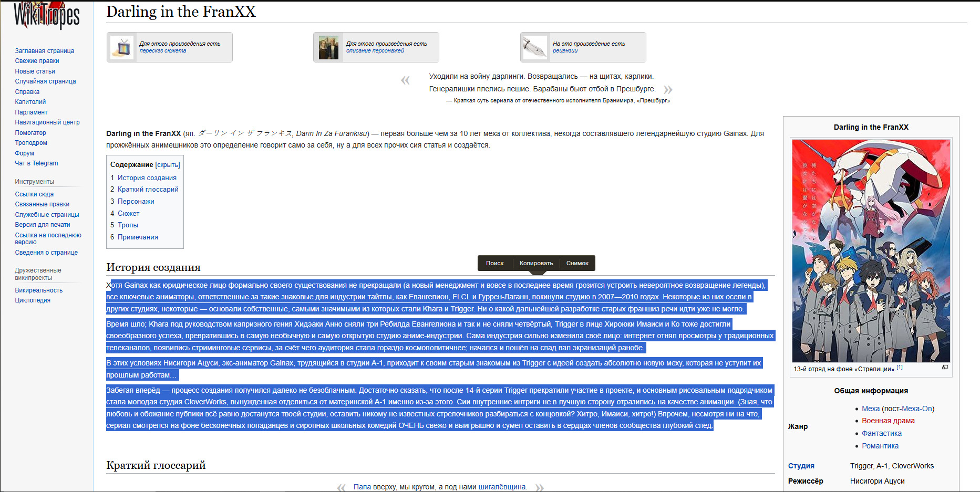This screenshot has height=492, width=980.
Task: Open the Darling in the FranXX poster image
Action: click(871, 250)
